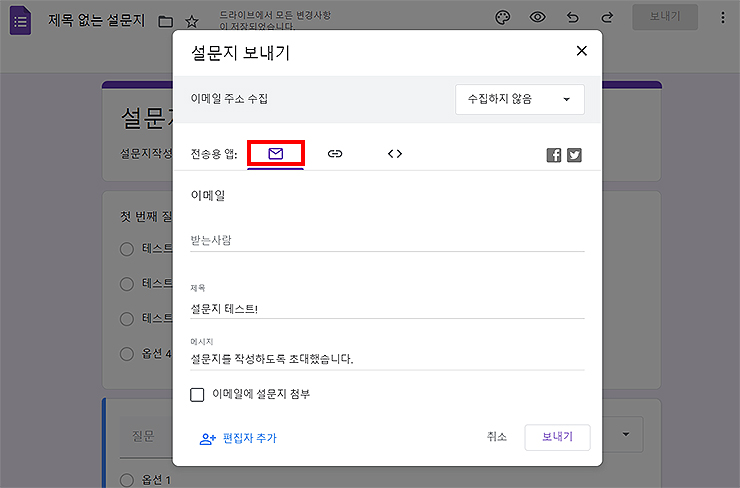Select the 옵션 4 radio button

coord(126,353)
